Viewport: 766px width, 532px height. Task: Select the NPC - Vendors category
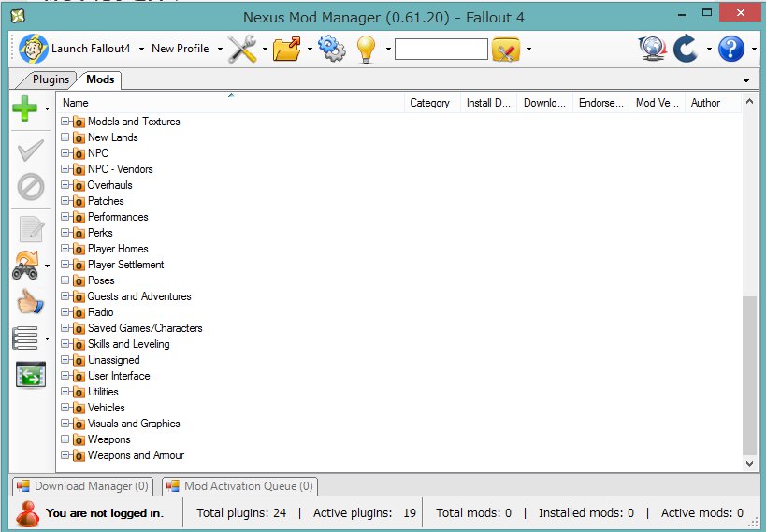coord(120,169)
